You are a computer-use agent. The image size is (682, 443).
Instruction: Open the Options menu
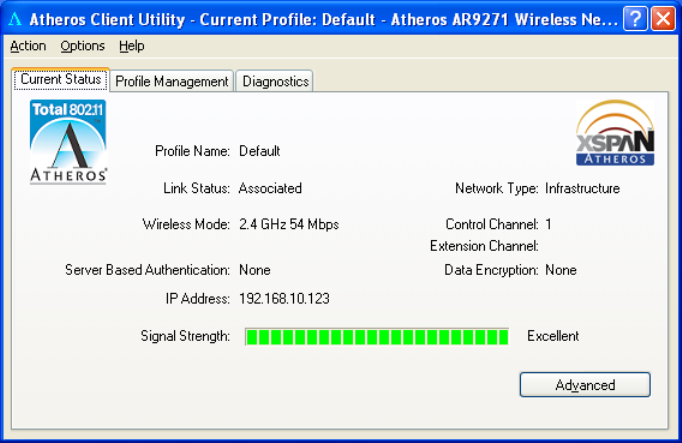coord(83,46)
